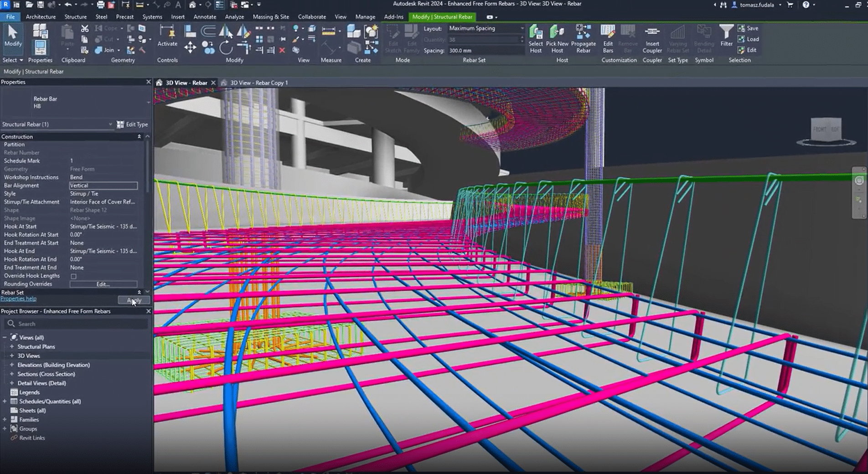Close the 3D View - Rebar tab
The image size is (868, 474).
point(212,83)
